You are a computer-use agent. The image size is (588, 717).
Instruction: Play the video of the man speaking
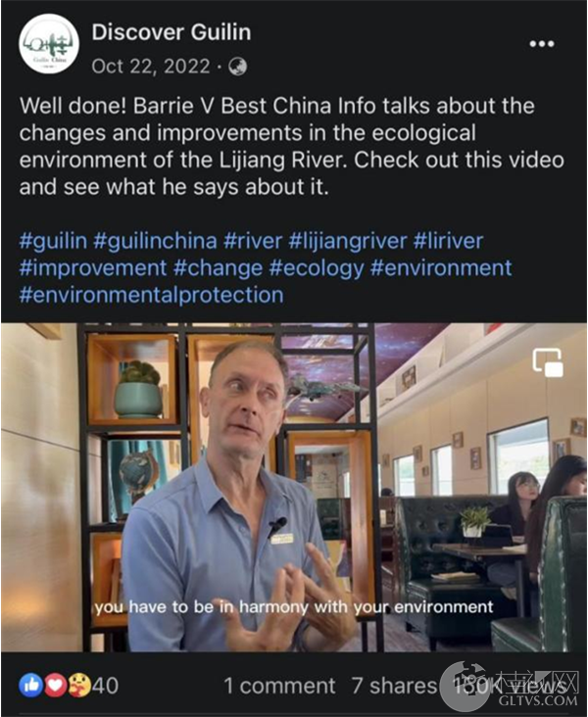(294, 487)
